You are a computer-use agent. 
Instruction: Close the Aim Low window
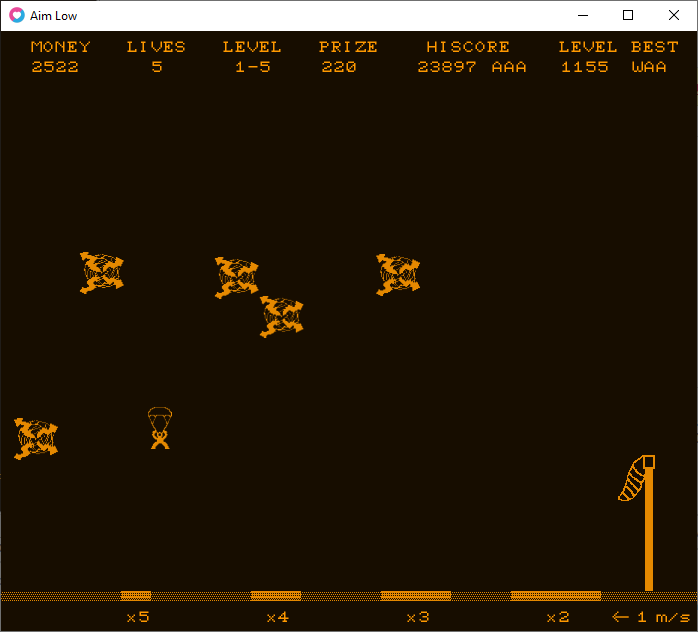pyautogui.click(x=674, y=15)
